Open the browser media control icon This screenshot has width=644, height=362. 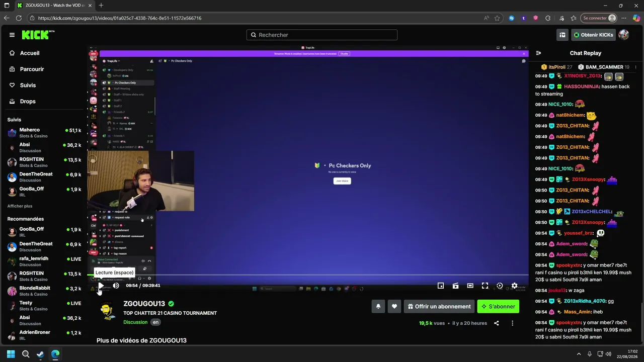click(x=561, y=18)
